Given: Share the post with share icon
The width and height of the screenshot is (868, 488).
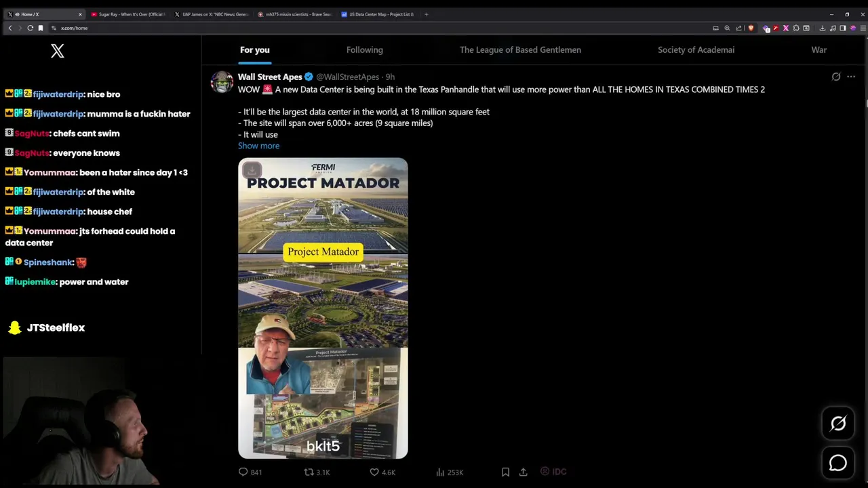Looking at the screenshot, I should pos(523,472).
